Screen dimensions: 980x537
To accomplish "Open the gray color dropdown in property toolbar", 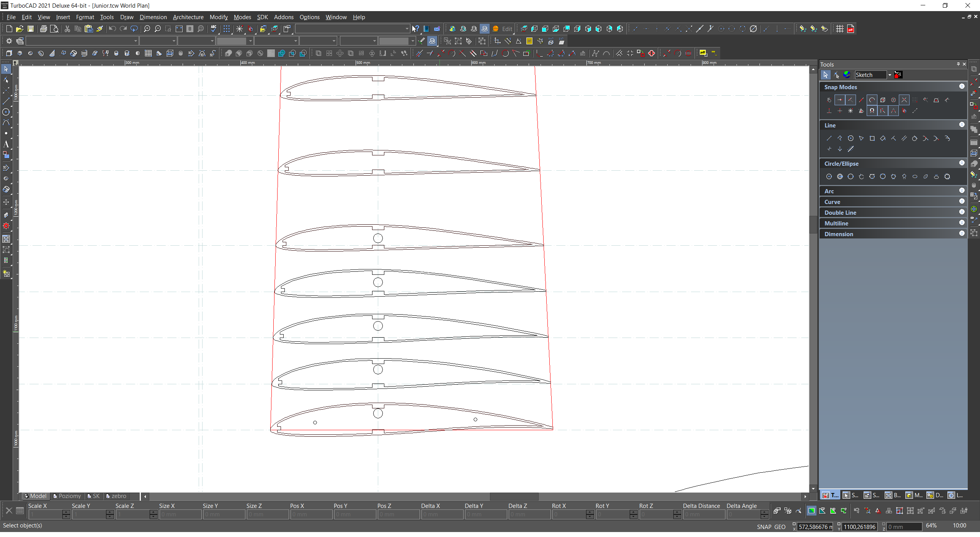I will (x=250, y=41).
